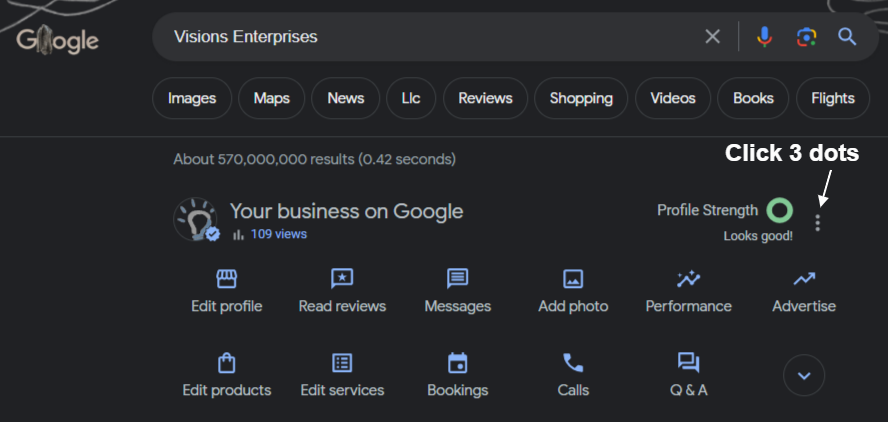888x422 pixels.
Task: Click the Advertise label
Action: (x=804, y=306)
